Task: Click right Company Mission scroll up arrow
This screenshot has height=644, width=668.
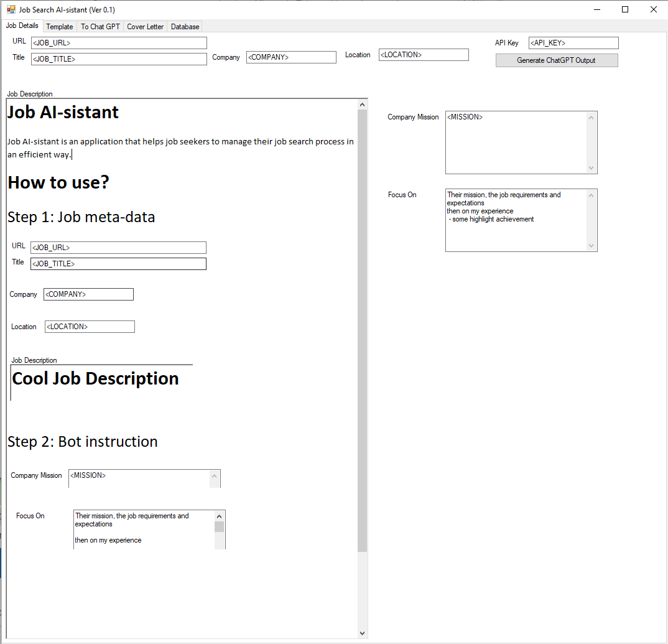Action: 591,118
